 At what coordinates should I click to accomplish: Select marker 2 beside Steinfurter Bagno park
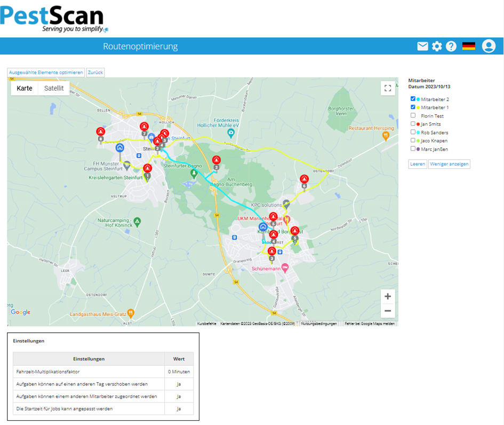pos(217,160)
